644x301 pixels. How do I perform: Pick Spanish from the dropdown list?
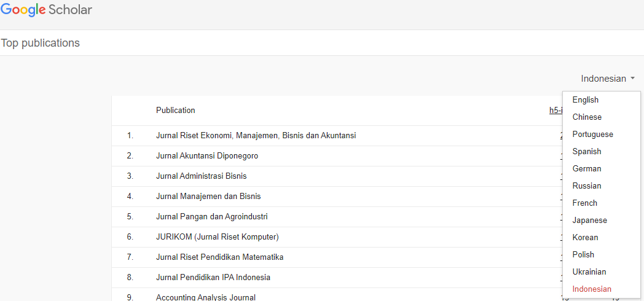(587, 152)
